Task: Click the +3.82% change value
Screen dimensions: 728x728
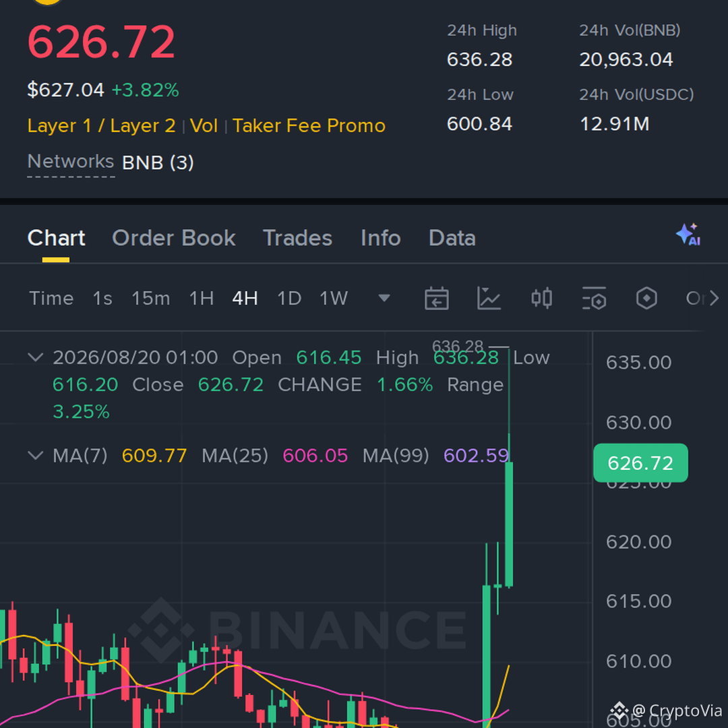Action: pyautogui.click(x=146, y=90)
